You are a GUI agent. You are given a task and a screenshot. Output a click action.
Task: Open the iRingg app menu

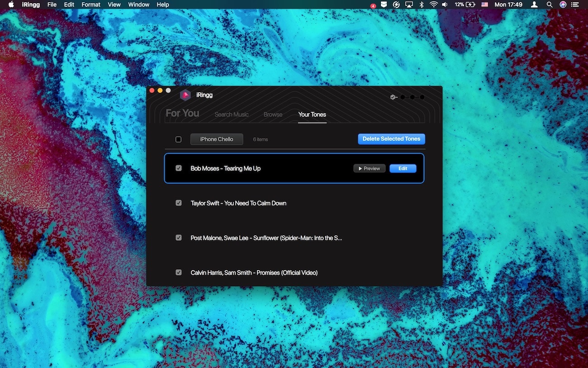click(x=31, y=5)
